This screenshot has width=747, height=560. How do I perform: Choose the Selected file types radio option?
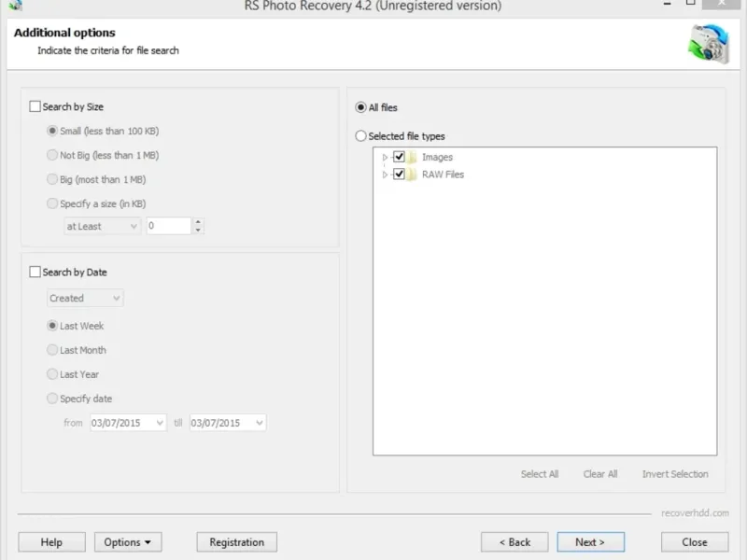(361, 136)
